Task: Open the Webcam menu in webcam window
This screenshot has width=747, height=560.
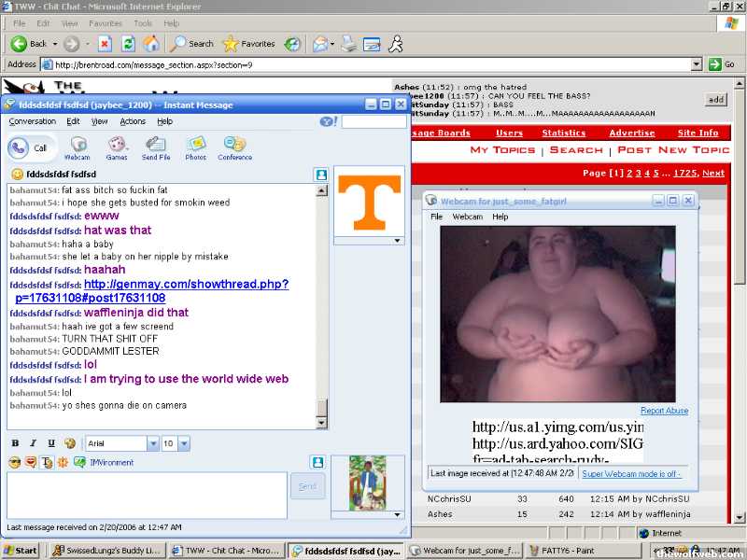Action: (467, 217)
